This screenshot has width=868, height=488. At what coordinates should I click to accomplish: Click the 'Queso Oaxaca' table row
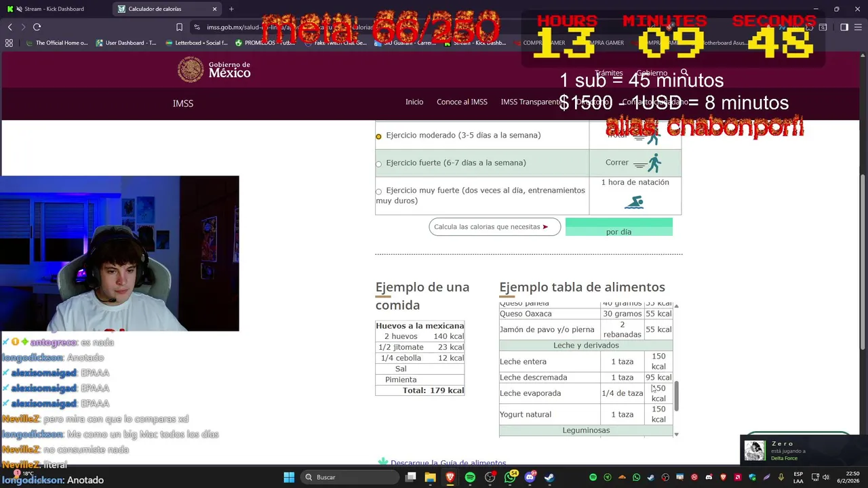click(586, 314)
